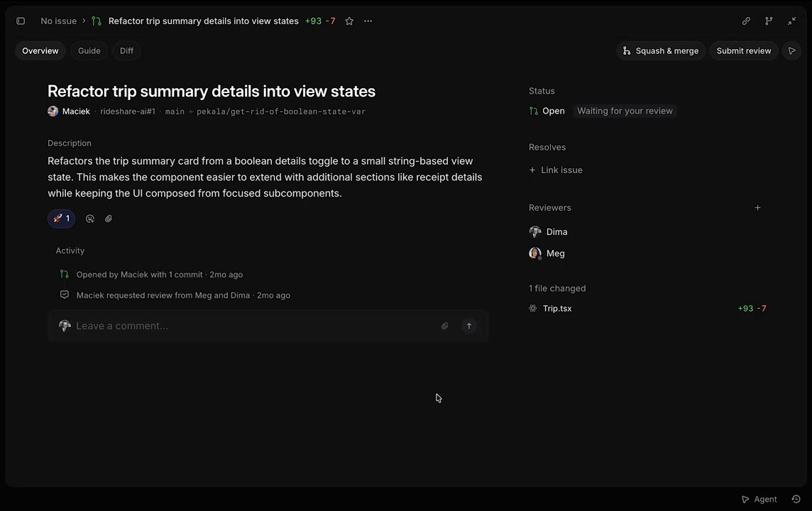Image resolution: width=812 pixels, height=511 pixels.
Task: Click Link issue under Resolves
Action: (x=556, y=170)
